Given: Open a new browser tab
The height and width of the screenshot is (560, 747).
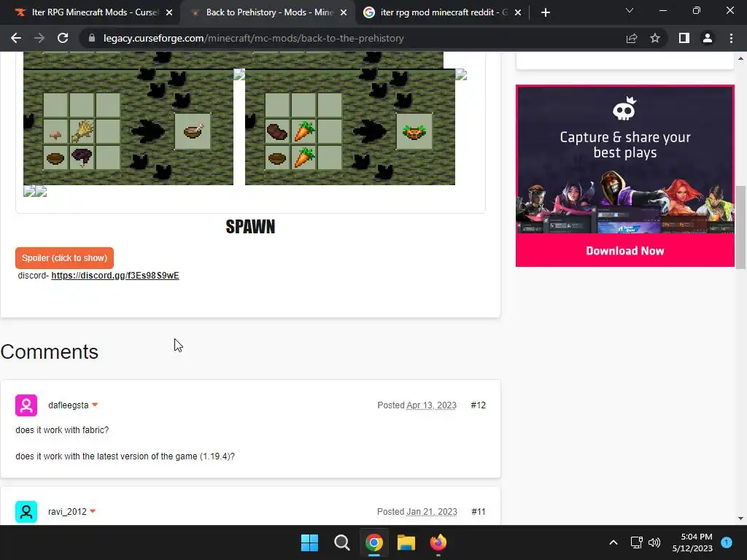Looking at the screenshot, I should (x=546, y=12).
